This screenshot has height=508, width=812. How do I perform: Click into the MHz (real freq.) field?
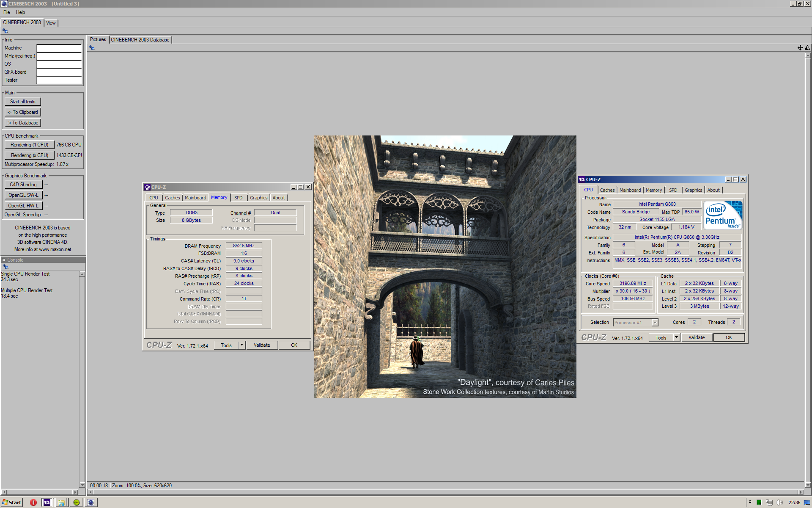point(59,56)
